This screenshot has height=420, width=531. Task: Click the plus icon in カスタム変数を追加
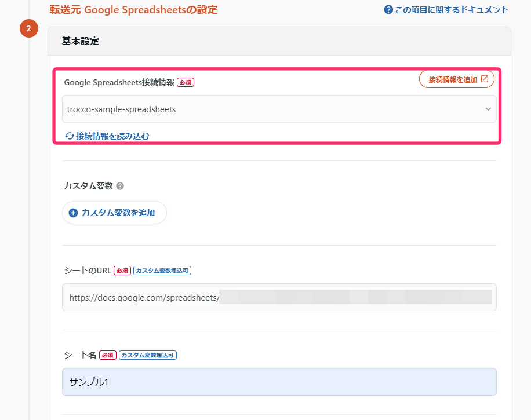coord(73,213)
